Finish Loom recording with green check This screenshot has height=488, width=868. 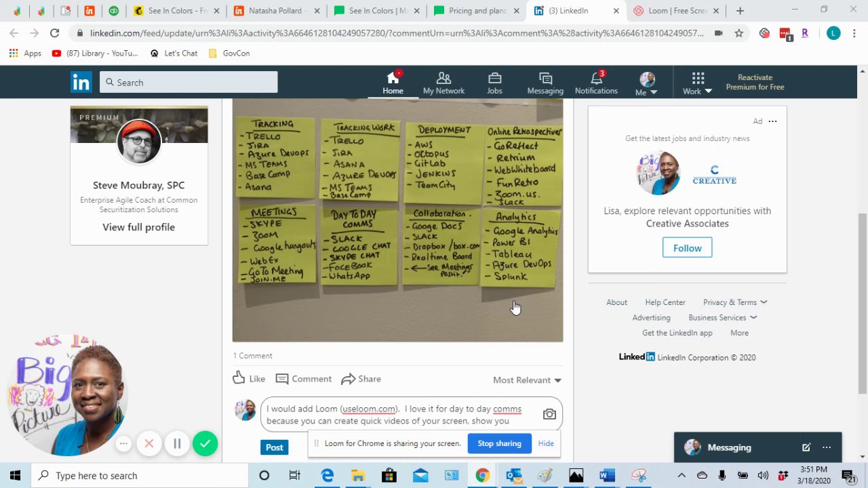[x=205, y=444]
